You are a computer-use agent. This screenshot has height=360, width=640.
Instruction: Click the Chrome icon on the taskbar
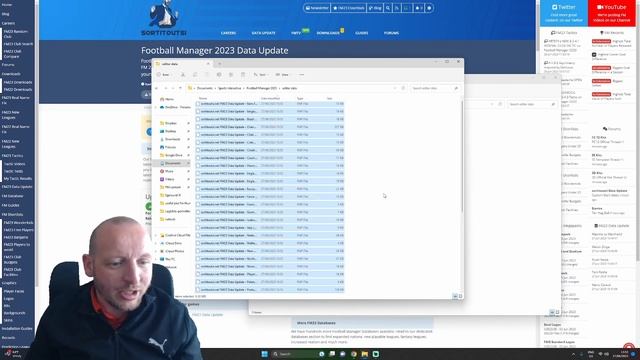coord(353,354)
